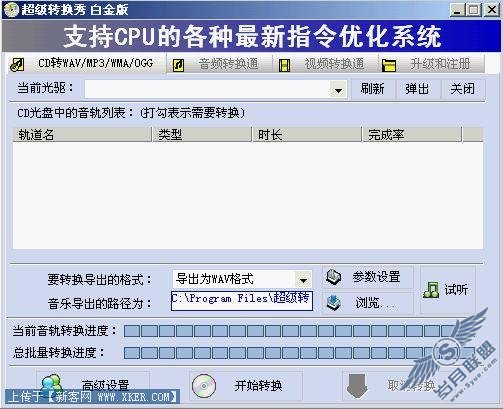The image size is (503, 409).
Task: Click the 时长 column header
Action: coord(307,135)
